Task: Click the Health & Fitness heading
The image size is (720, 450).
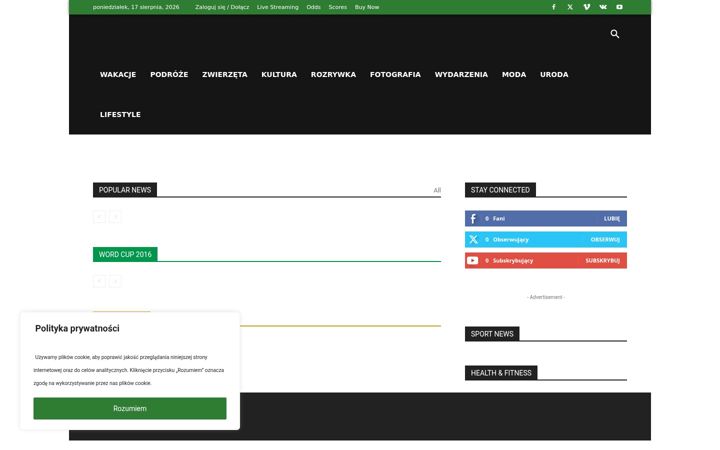Action: (x=501, y=373)
